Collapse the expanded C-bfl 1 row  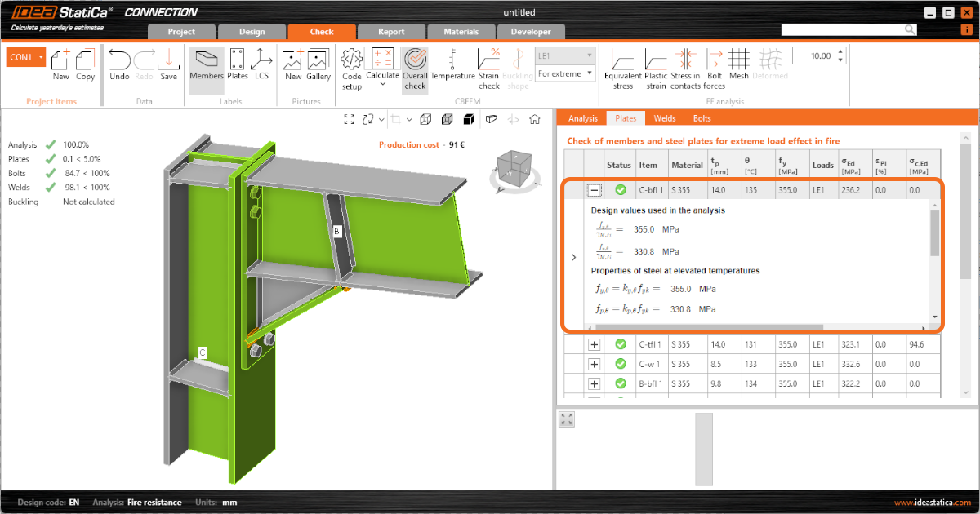(x=595, y=190)
